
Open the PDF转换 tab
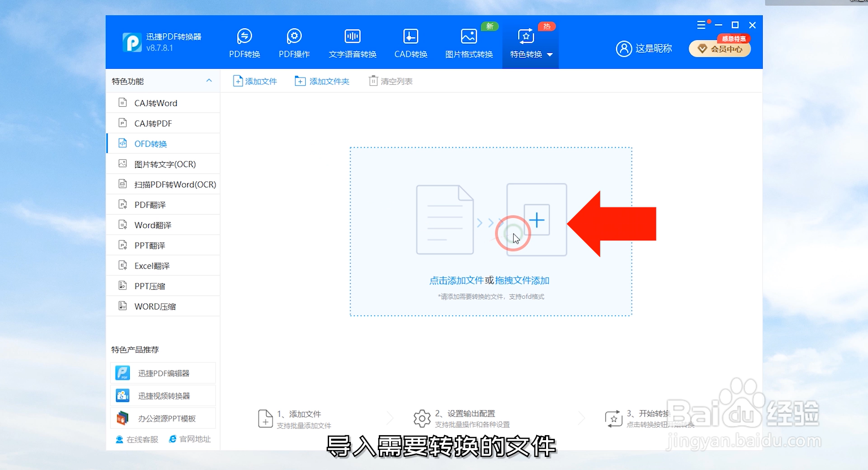tap(244, 43)
